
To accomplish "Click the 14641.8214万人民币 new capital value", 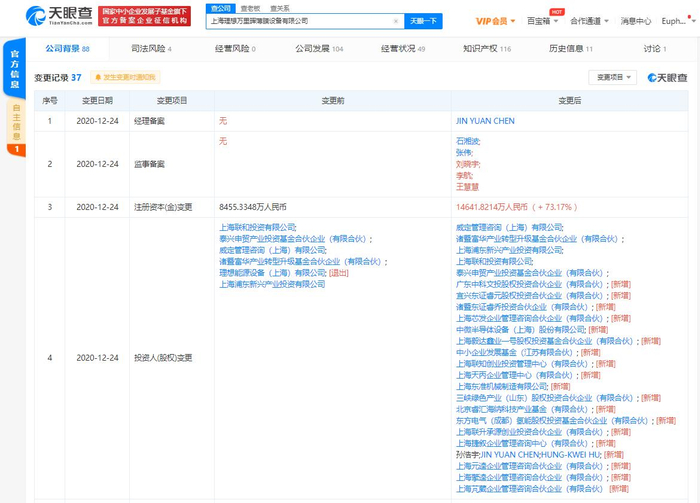I will pyautogui.click(x=492, y=207).
